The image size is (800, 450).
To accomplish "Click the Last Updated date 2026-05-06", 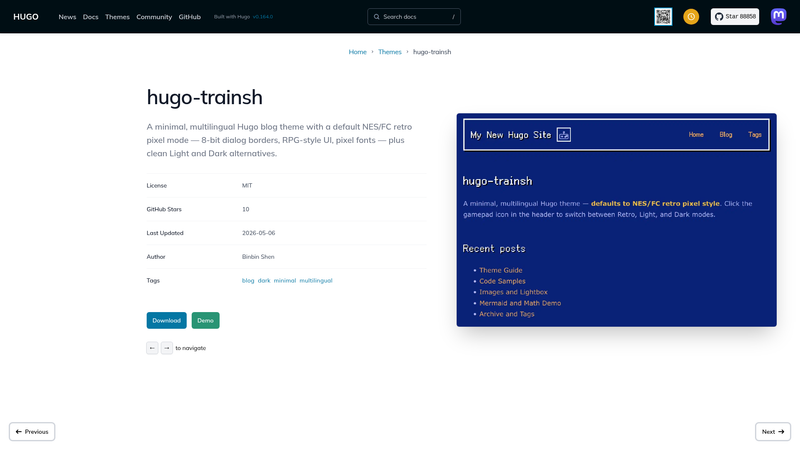I will pos(258,233).
